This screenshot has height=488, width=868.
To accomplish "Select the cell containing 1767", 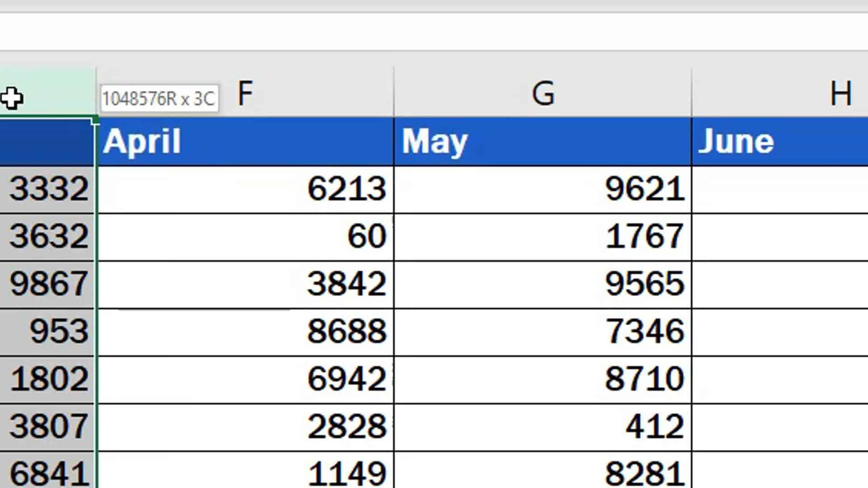I will click(542, 236).
